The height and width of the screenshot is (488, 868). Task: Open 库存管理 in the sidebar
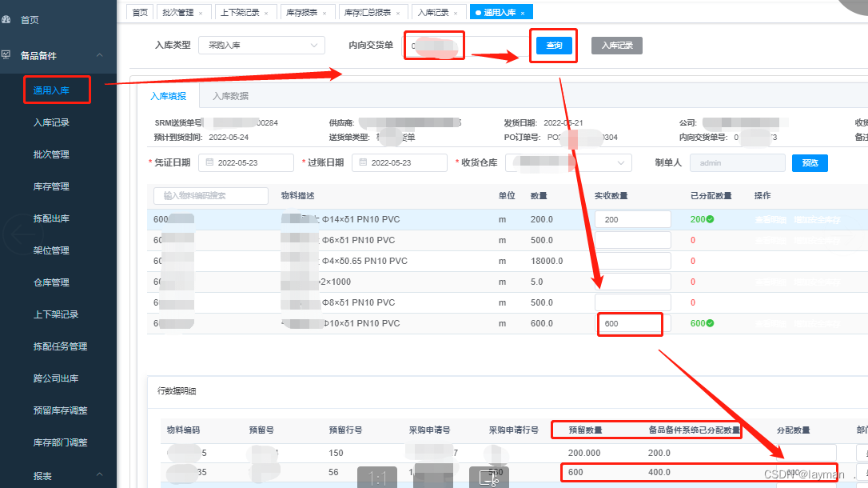(x=51, y=186)
